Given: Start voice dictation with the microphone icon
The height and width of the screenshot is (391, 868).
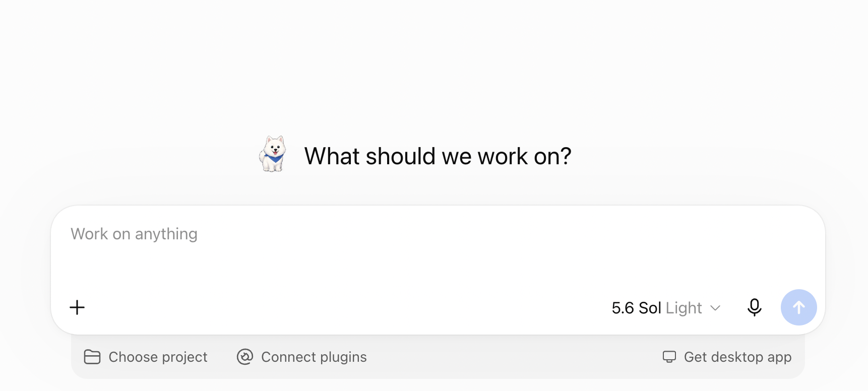Looking at the screenshot, I should point(754,307).
